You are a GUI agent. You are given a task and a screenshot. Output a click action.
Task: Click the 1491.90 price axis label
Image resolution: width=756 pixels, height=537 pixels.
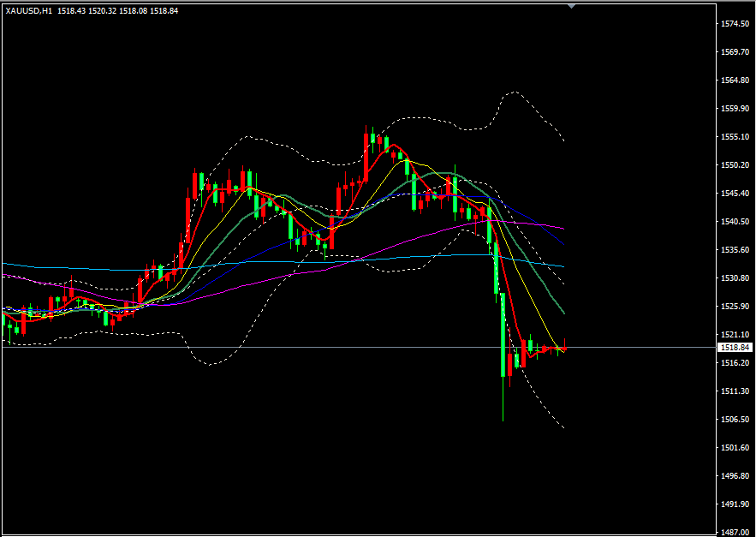coord(735,504)
